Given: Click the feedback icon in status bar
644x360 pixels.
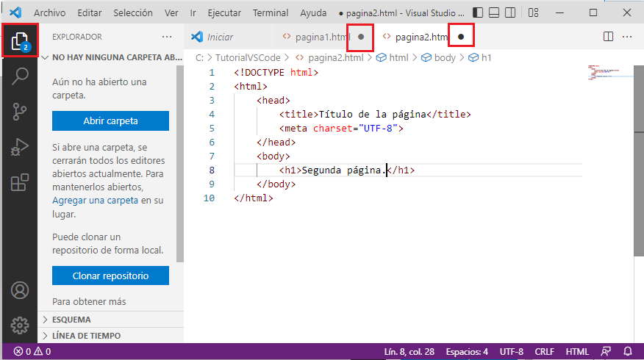Looking at the screenshot, I should [x=605, y=352].
